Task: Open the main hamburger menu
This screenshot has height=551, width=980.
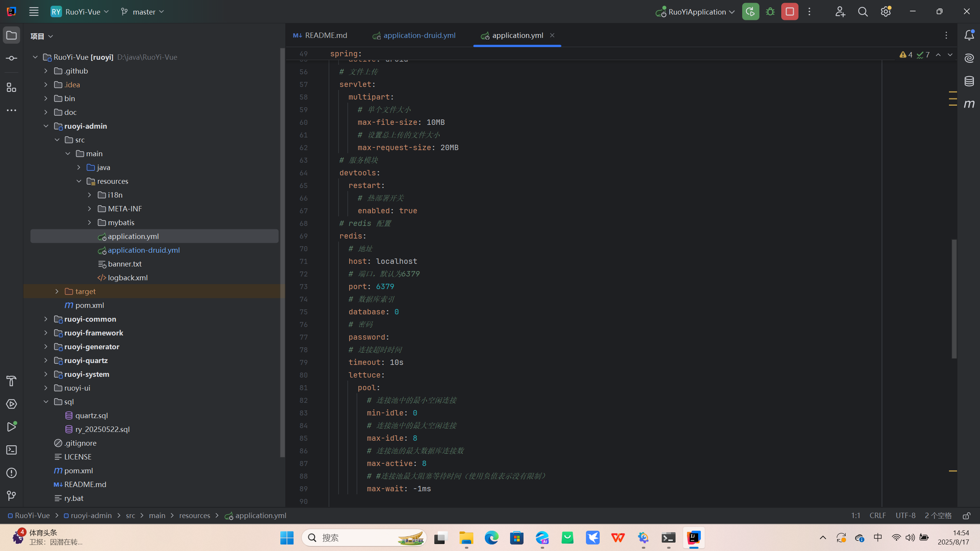Action: click(34, 11)
